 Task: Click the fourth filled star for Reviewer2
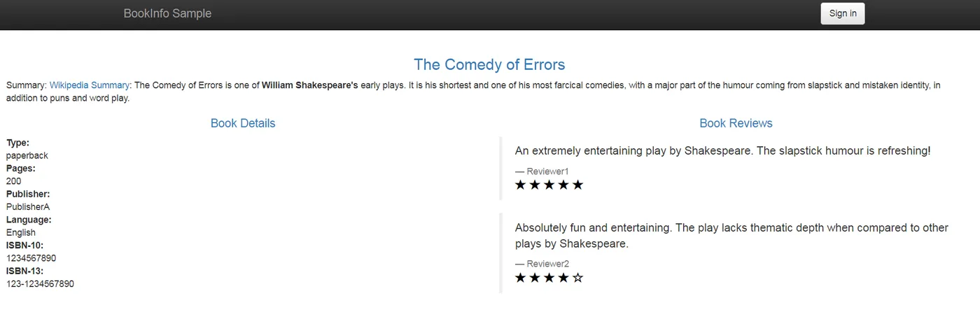(x=563, y=278)
